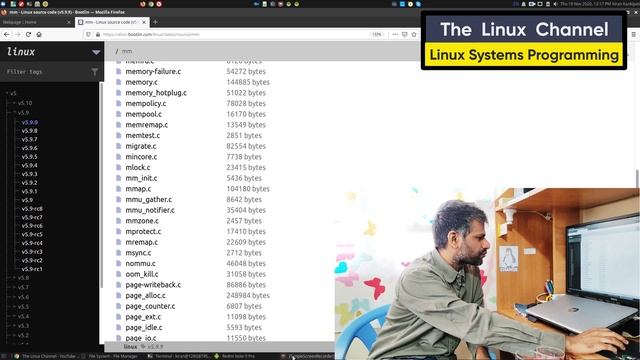Close the Webpage : Home tab
This screenshot has width=640, height=360.
[x=69, y=22]
